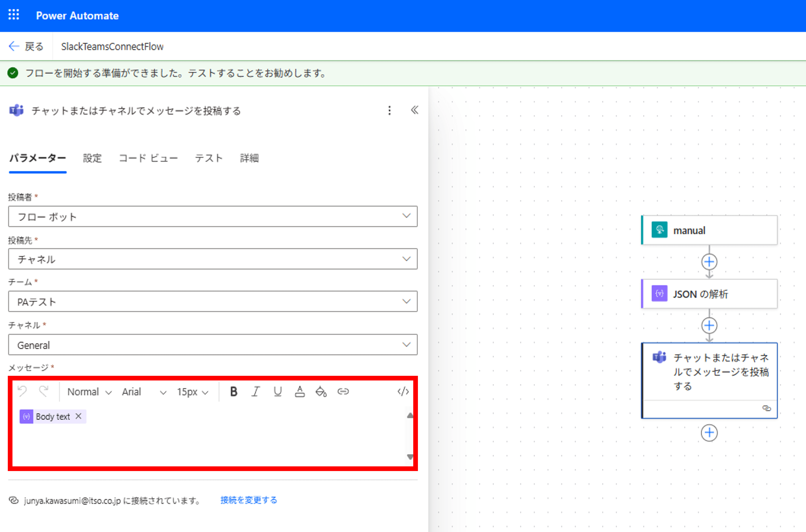The image size is (806, 532).
Task: Select the JSON の解析 flow node
Action: pyautogui.click(x=709, y=294)
